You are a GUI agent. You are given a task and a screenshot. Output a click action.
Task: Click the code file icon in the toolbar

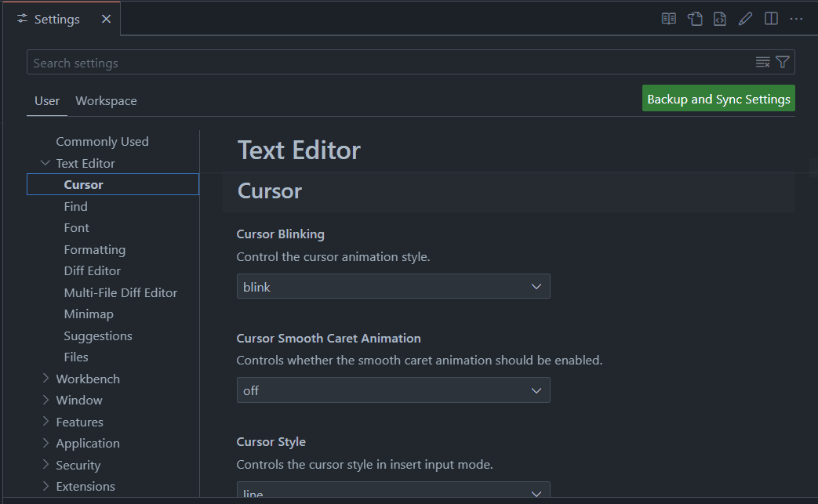click(x=720, y=19)
